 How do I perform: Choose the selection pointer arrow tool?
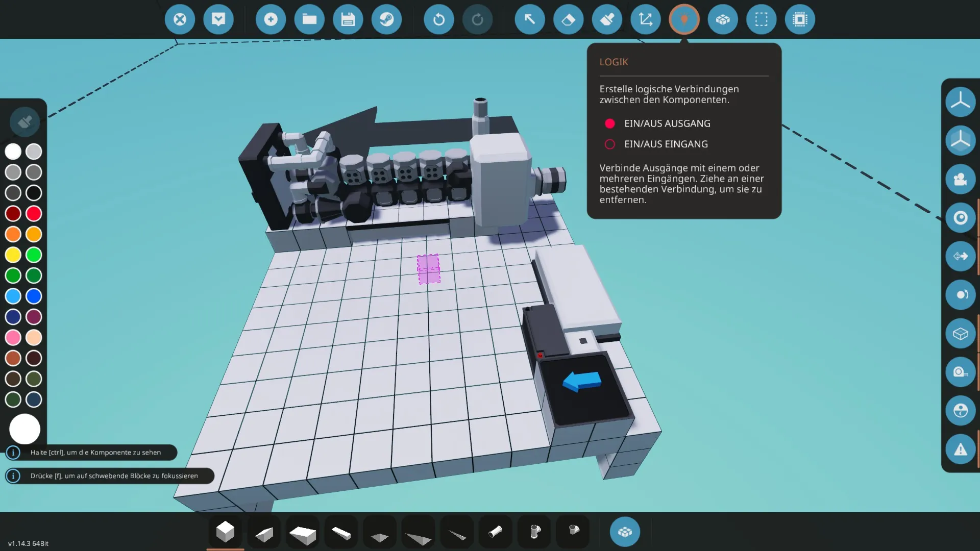(529, 19)
